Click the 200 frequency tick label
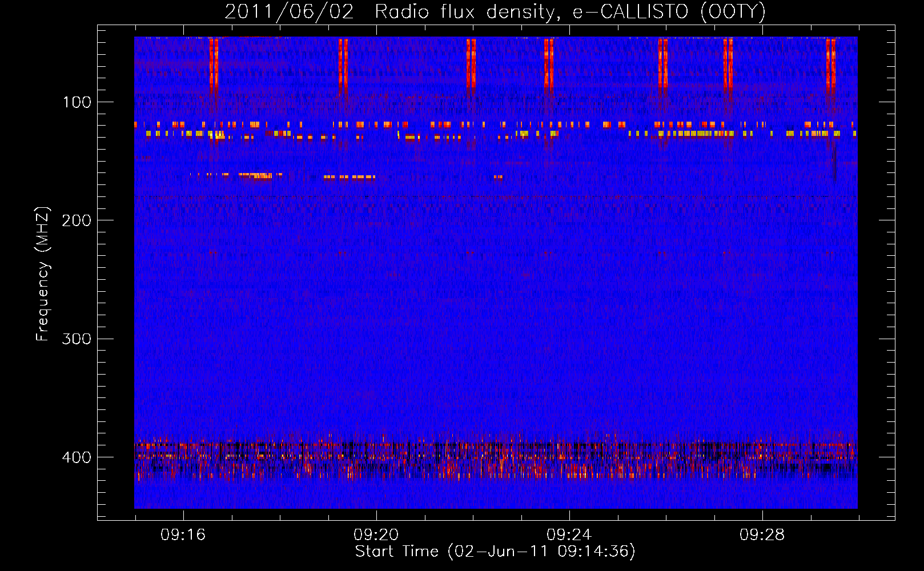The height and width of the screenshot is (571, 924). click(77, 220)
